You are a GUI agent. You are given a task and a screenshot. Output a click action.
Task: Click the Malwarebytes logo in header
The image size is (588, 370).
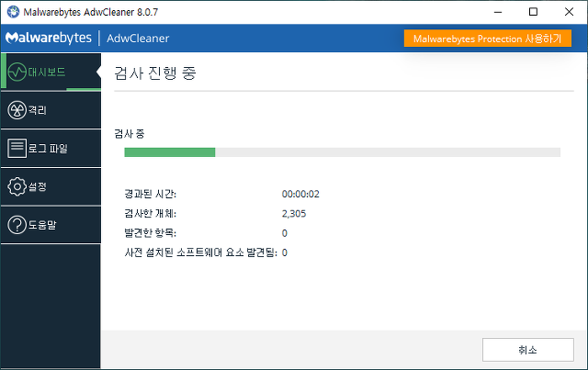point(49,38)
